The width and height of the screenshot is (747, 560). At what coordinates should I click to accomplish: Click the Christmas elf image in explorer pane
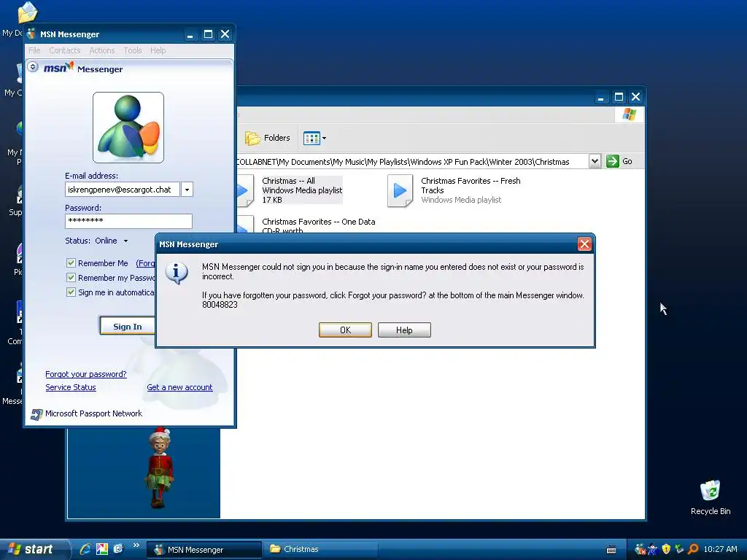(159, 467)
